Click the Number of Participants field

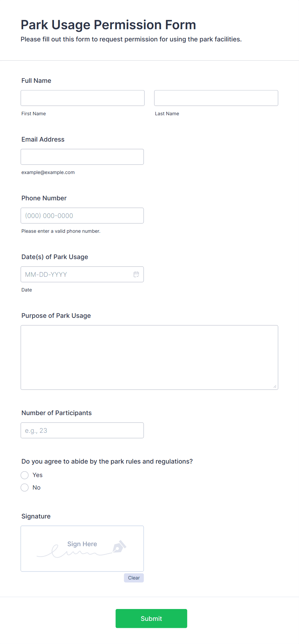pos(82,430)
